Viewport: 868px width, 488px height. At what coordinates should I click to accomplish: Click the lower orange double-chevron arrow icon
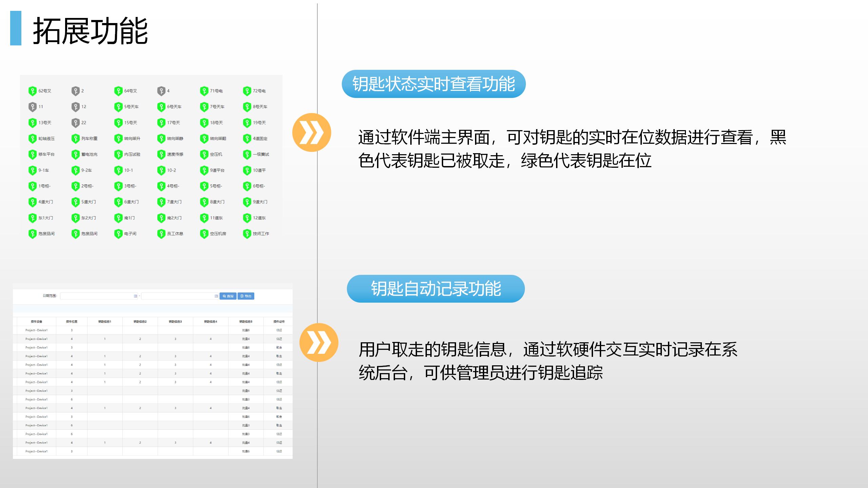pos(319,342)
